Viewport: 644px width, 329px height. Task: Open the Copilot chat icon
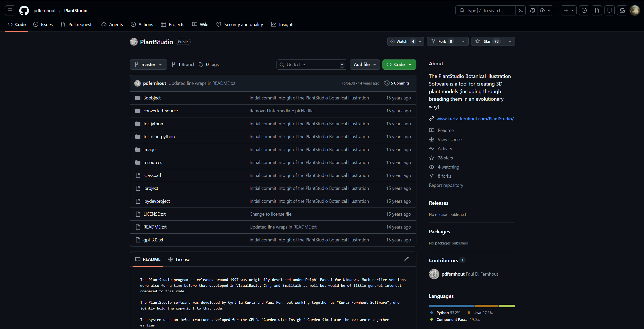click(x=533, y=10)
